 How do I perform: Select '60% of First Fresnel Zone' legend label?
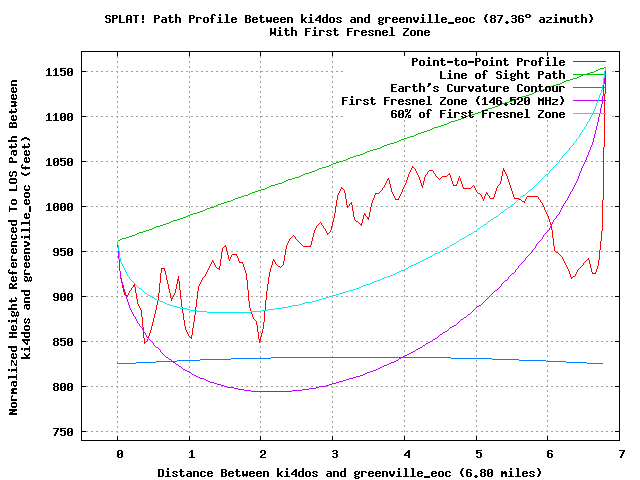pyautogui.click(x=478, y=114)
